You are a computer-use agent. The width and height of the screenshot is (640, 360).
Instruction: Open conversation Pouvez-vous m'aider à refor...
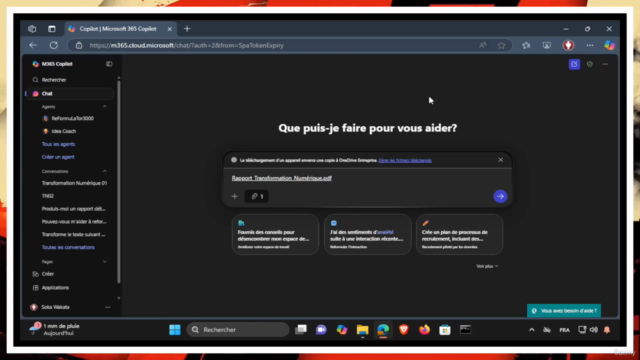[x=74, y=222]
